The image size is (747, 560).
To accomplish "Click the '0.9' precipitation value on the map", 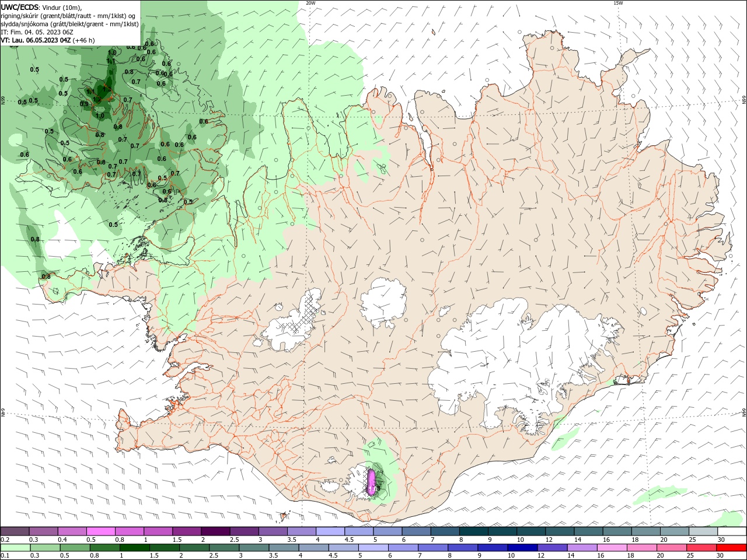I will 84,104.
